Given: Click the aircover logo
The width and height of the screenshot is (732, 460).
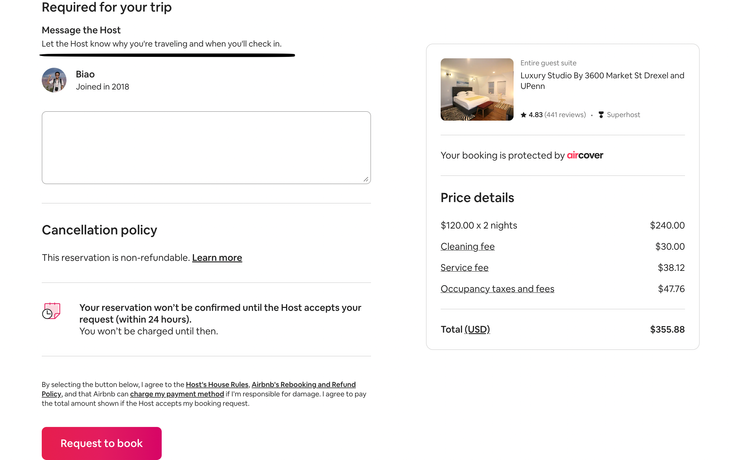Looking at the screenshot, I should click(585, 156).
